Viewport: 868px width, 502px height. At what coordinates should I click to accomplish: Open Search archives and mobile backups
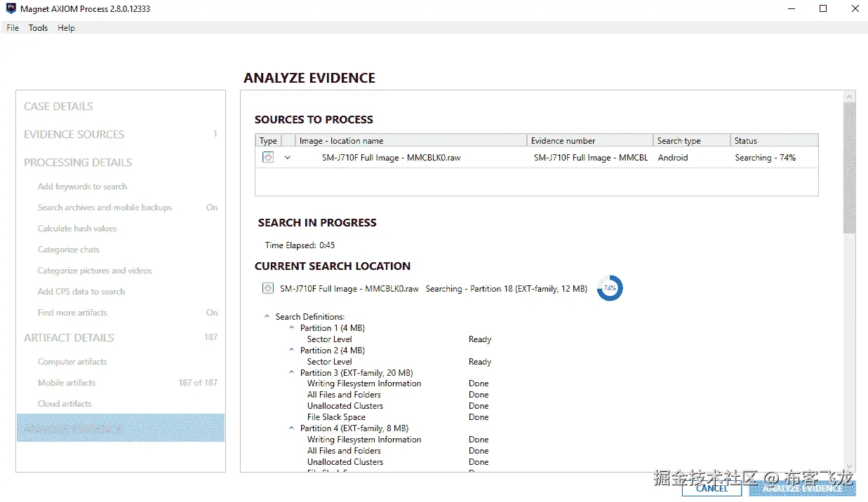pos(105,208)
